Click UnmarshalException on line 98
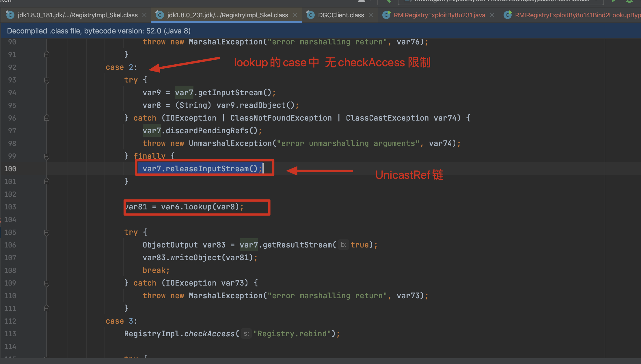 coord(230,143)
